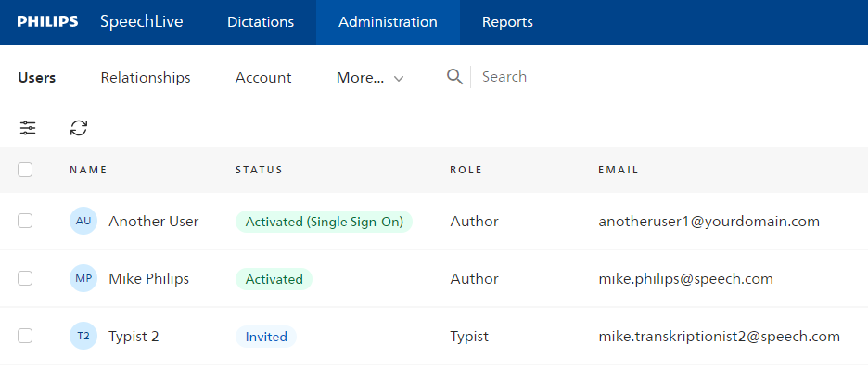Sort by the STATUS column header
Viewport: 868px width, 370px height.
coord(259,170)
